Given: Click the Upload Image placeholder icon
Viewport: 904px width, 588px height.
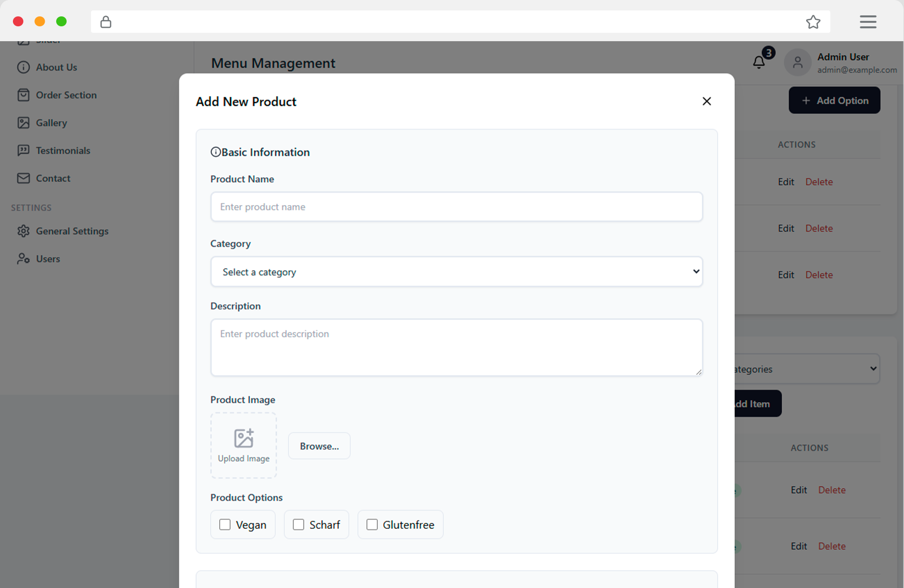Looking at the screenshot, I should pos(244,439).
